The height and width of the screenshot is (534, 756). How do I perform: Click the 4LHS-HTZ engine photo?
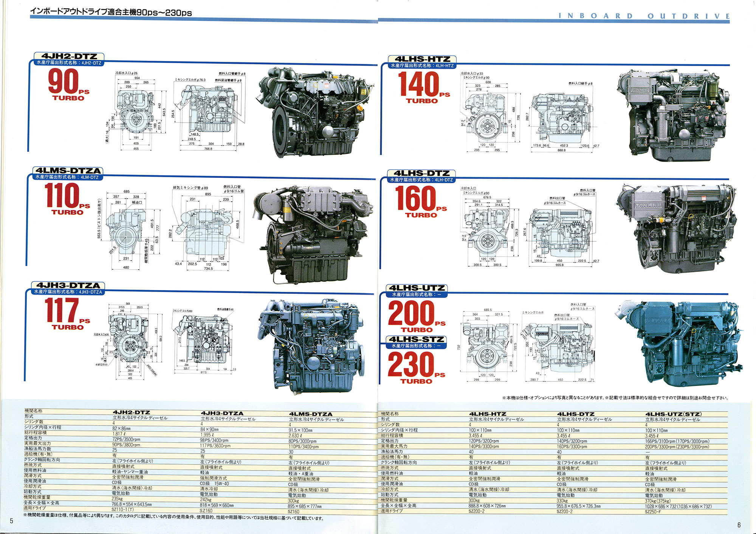click(674, 116)
